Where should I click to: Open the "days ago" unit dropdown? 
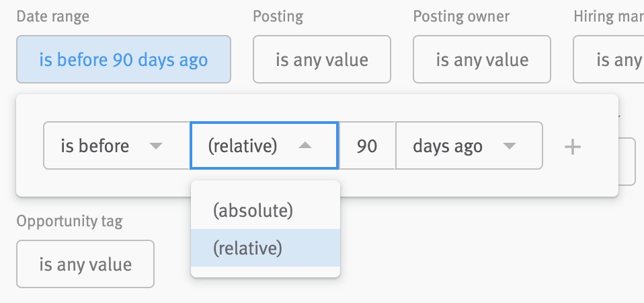pos(469,145)
